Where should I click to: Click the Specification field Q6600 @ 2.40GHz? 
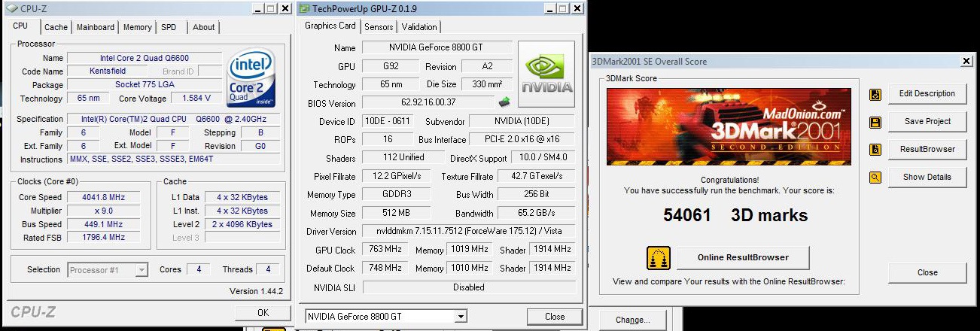pos(173,119)
